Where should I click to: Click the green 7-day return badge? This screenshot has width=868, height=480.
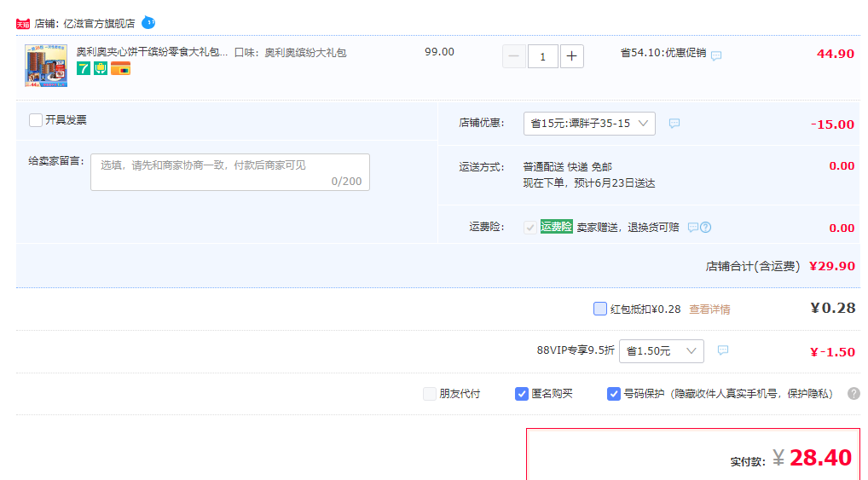click(x=84, y=68)
